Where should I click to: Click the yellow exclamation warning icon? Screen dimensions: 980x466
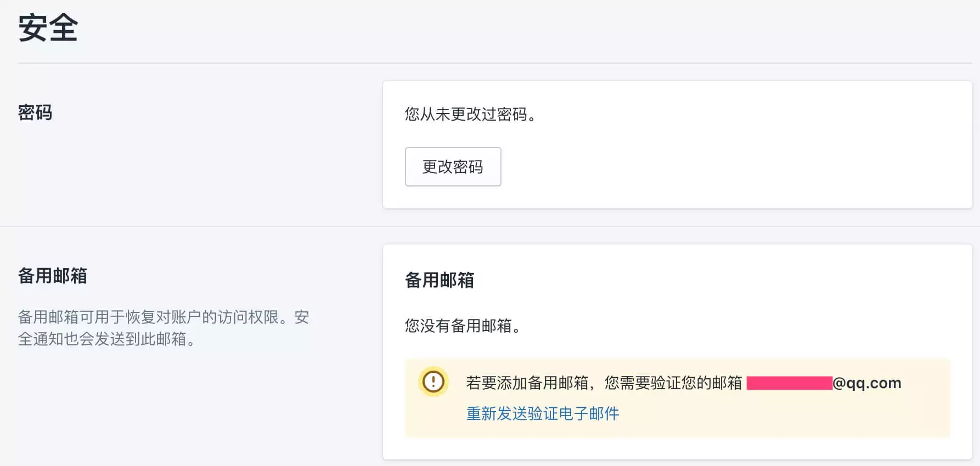pos(433,382)
